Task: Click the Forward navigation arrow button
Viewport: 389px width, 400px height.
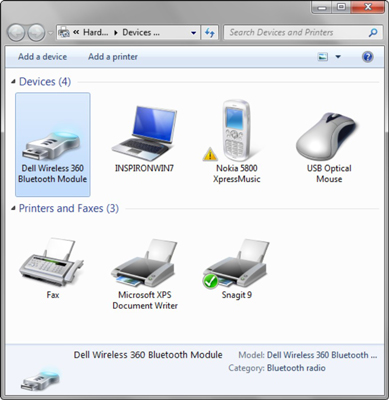Action: pyautogui.click(x=36, y=33)
